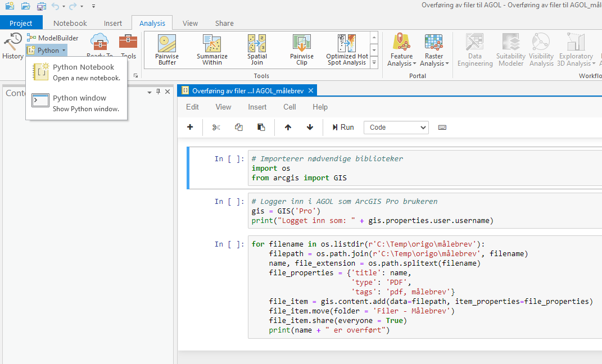Click the Ready To Use Tools button
This screenshot has height=364, width=602.
pyautogui.click(x=99, y=46)
